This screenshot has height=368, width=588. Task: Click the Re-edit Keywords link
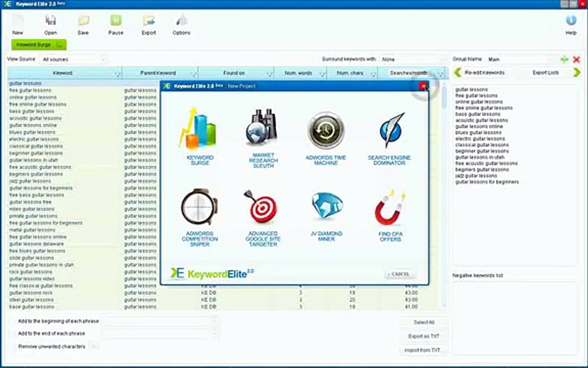tap(484, 73)
